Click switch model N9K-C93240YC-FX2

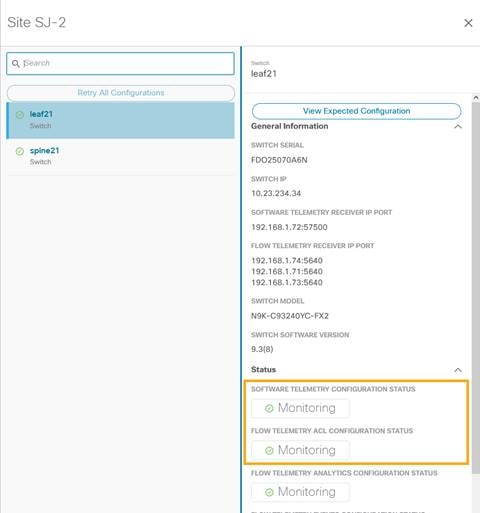(290, 316)
